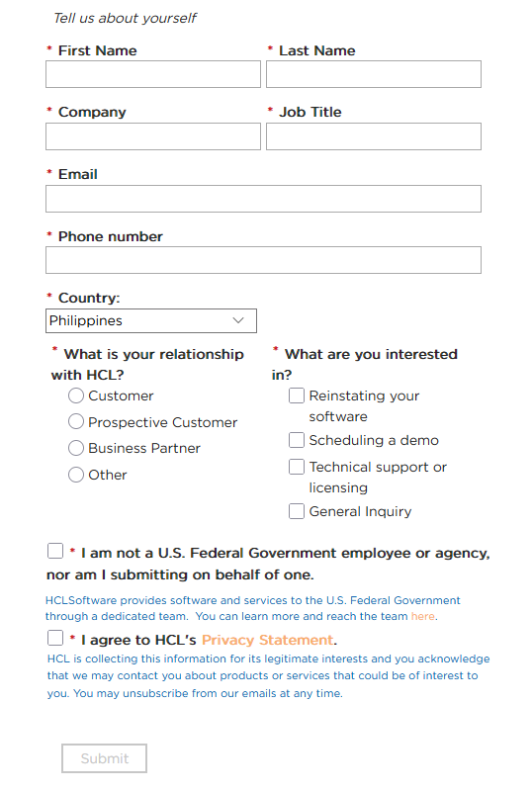Select the Customer radio button
Viewport: 532px width, 791px height.
click(x=76, y=395)
